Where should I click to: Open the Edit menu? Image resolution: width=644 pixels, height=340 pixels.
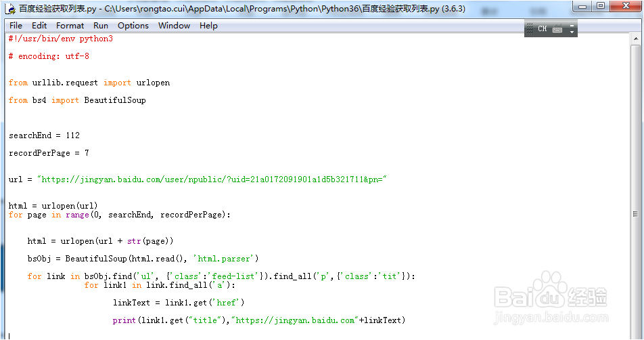[x=39, y=26]
